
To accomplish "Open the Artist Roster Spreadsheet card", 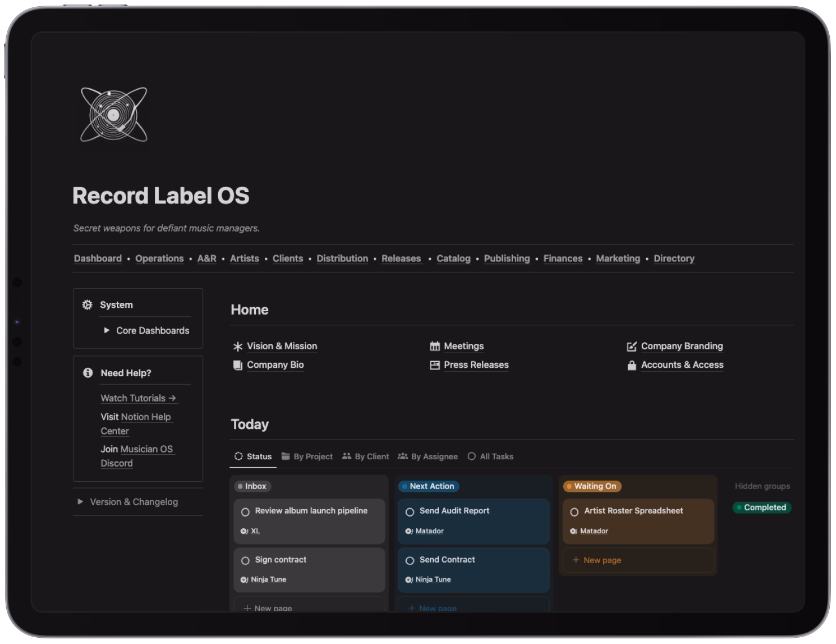I will [x=638, y=521].
